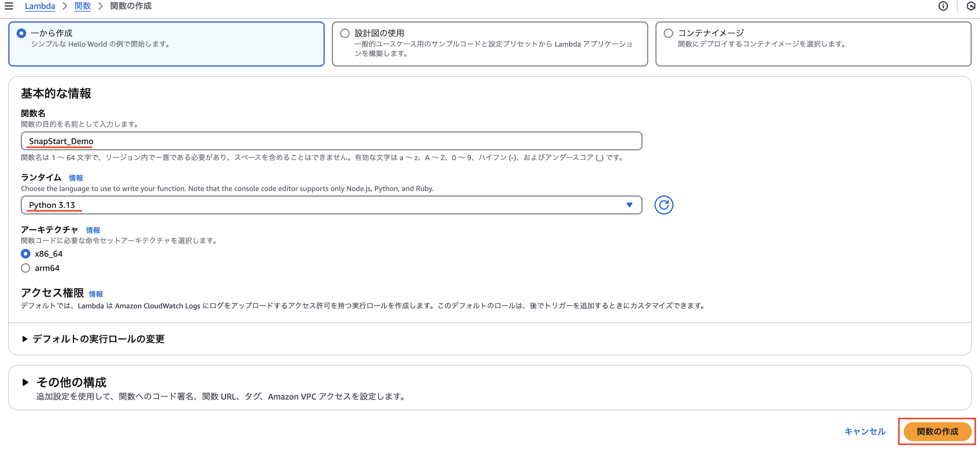Choose コンテナイメージ as creation method
Screen dimensions: 980x450
point(668,34)
